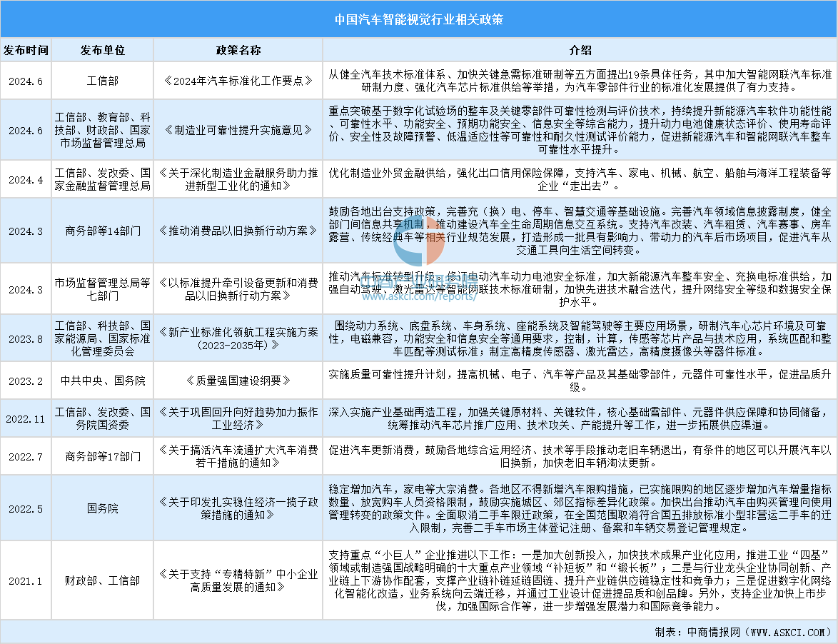Click the intro text starting 稳定增加汽车，家电等大宗消费
Screen dimensions: 838x644
pyautogui.click(x=580, y=508)
